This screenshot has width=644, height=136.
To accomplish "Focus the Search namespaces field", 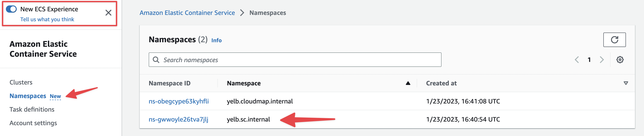I will (295, 60).
